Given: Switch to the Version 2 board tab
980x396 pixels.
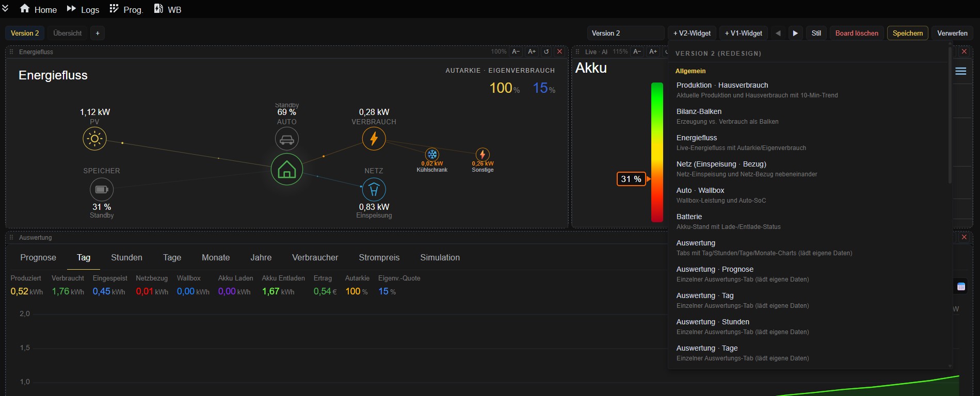Looking at the screenshot, I should [x=25, y=33].
